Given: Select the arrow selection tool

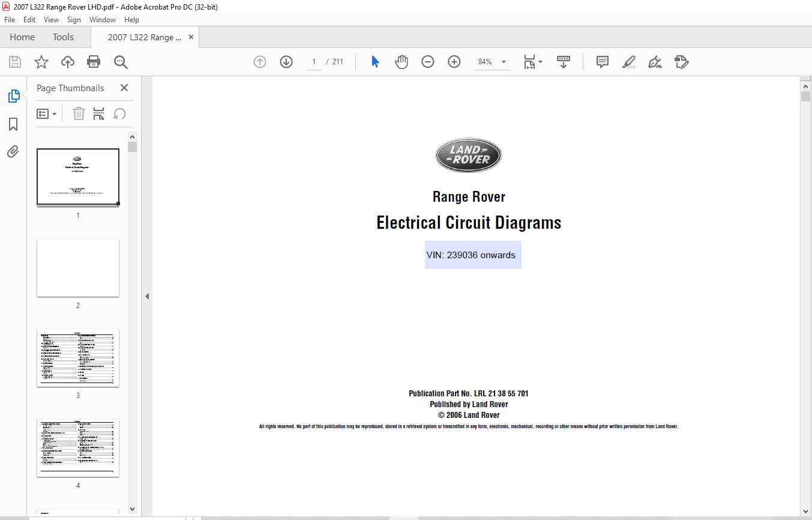Looking at the screenshot, I should pos(375,62).
